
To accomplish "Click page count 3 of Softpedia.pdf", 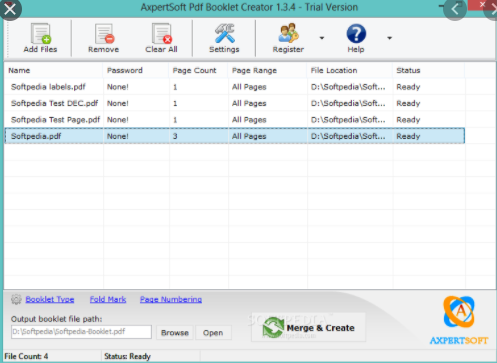I will [x=175, y=136].
